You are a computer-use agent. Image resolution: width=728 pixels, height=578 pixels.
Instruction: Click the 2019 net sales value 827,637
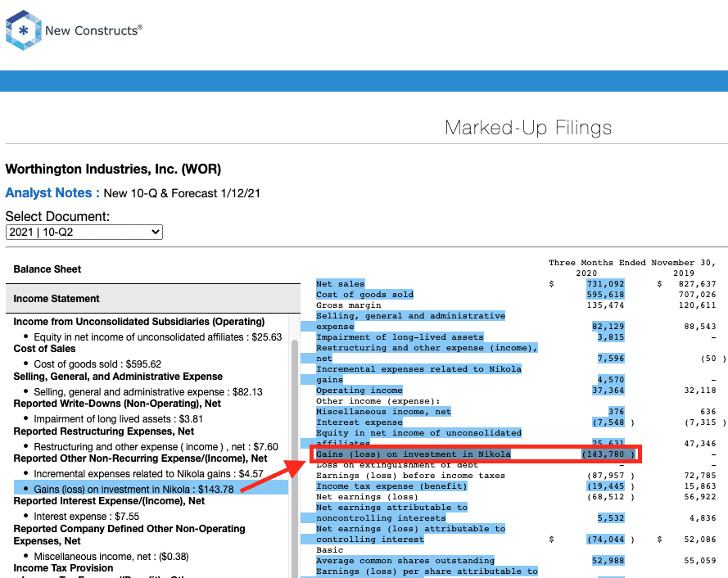pos(696,283)
